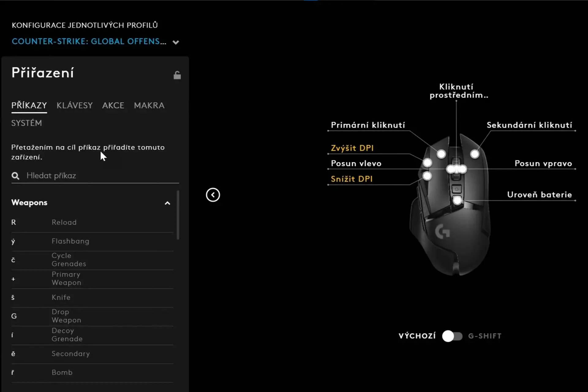The image size is (588, 392).
Task: Select the Cycle Grenades command row
Action: [92, 260]
